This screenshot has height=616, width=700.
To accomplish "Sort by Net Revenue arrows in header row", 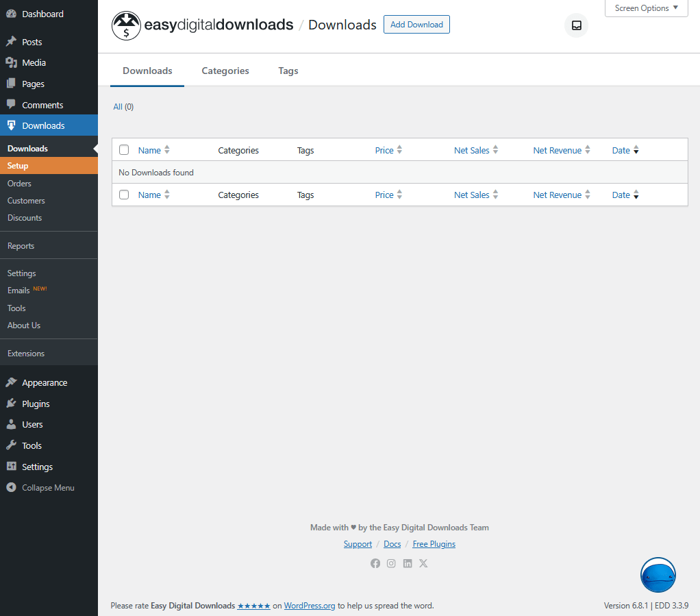I will coord(588,149).
